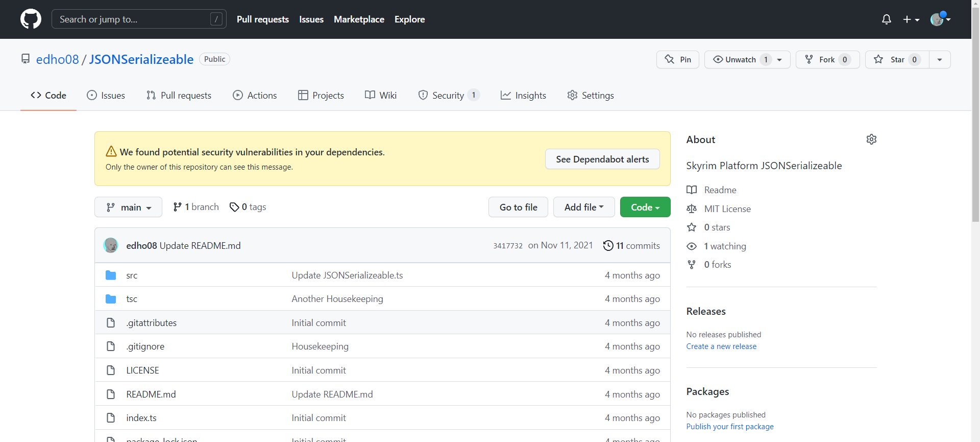Click the Search or jump to field
The width and height of the screenshot is (980, 442).
pos(133,19)
